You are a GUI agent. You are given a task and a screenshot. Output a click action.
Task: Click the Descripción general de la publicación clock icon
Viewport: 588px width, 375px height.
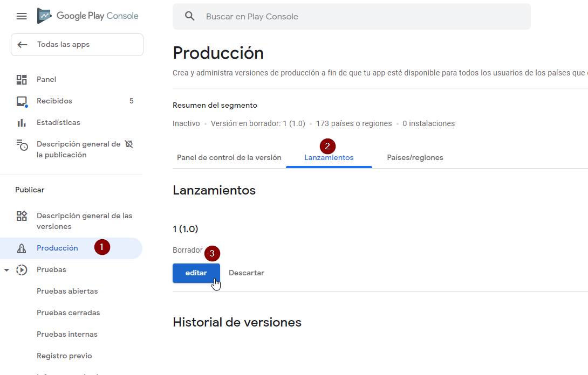tap(22, 145)
